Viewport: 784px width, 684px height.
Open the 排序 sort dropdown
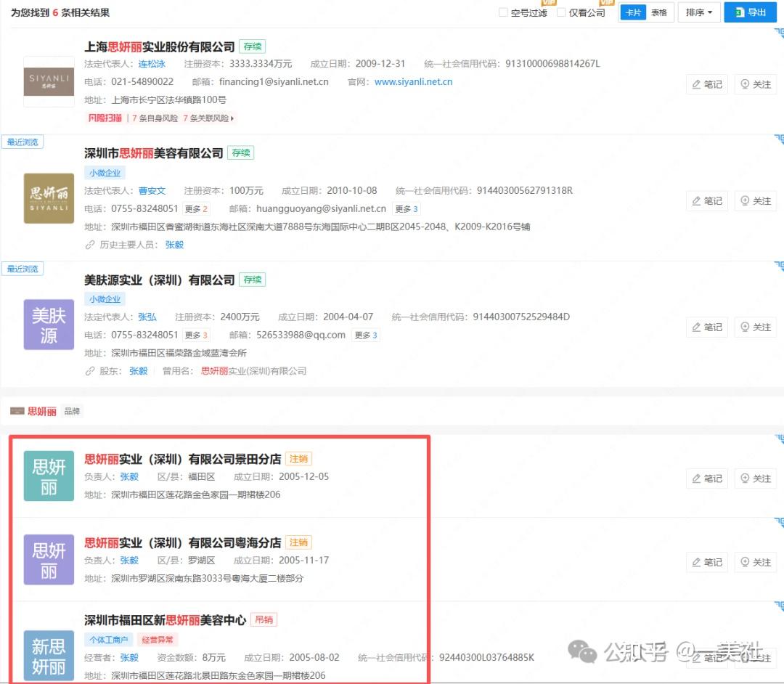tap(699, 12)
